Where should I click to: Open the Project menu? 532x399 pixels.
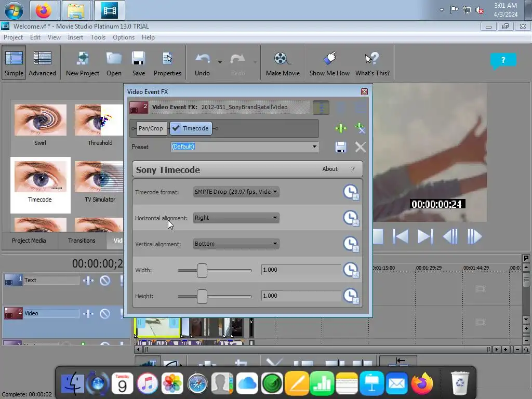pos(13,37)
